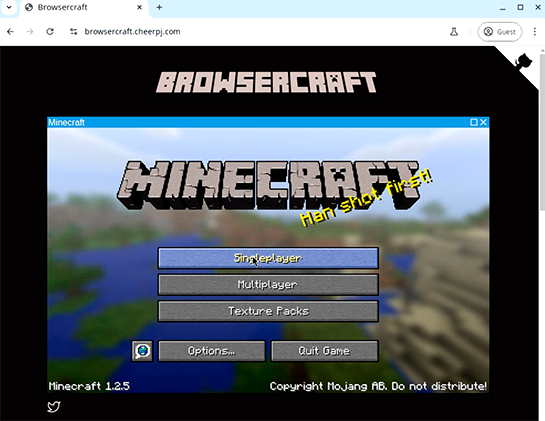Open Chrome Labs flask icon
Image resolution: width=545 pixels, height=421 pixels.
coord(454,32)
